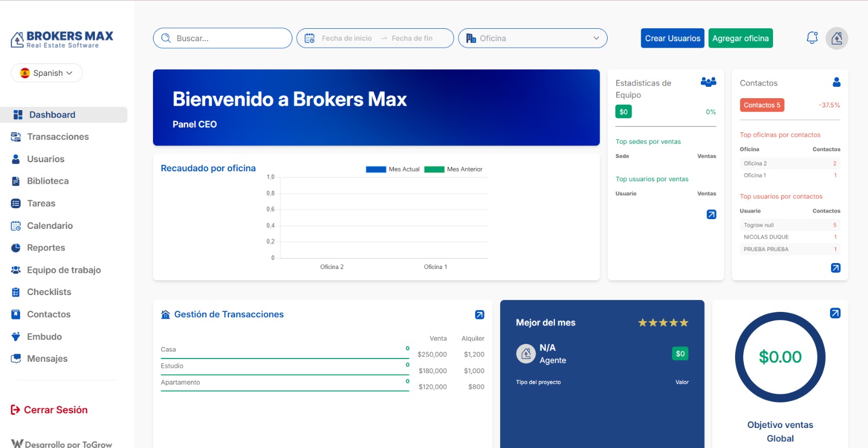Open the Spanish language dropdown
The height and width of the screenshot is (448, 868).
[47, 73]
